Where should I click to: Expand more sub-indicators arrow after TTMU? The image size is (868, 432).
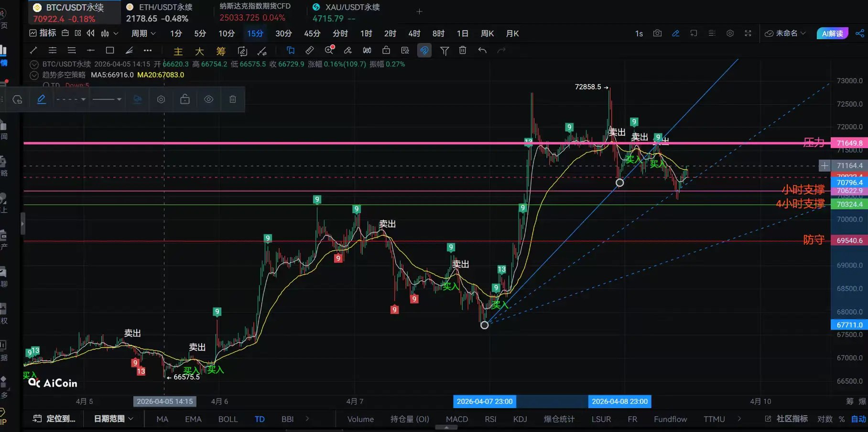(739, 419)
